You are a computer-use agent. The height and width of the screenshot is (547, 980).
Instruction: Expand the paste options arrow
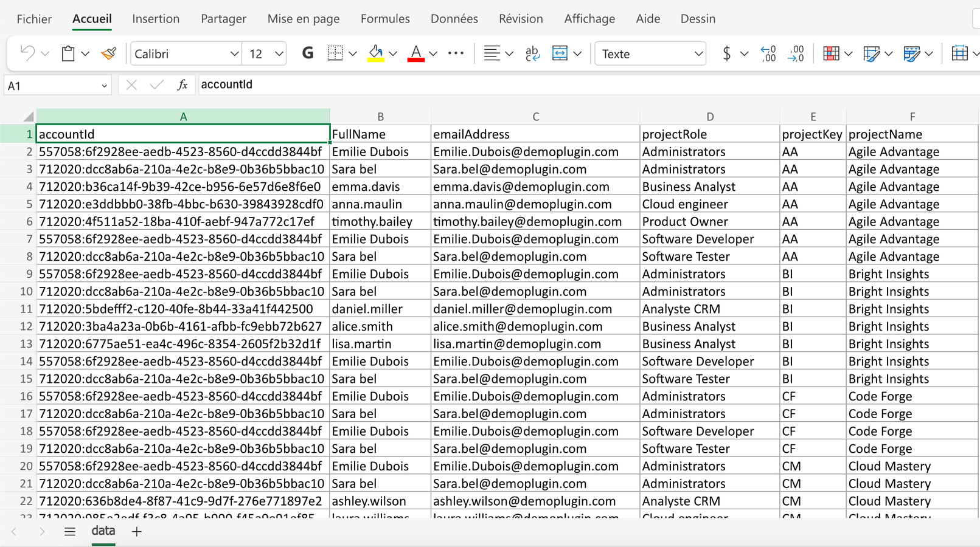pyautogui.click(x=85, y=54)
